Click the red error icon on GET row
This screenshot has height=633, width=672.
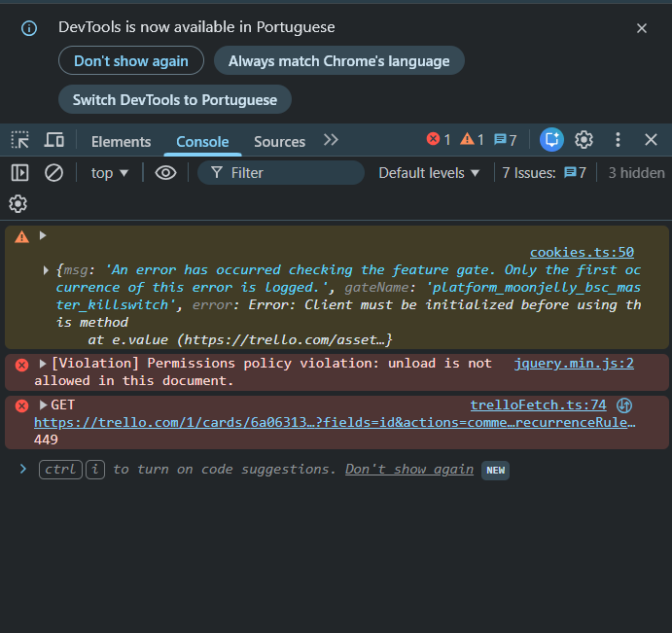21,405
